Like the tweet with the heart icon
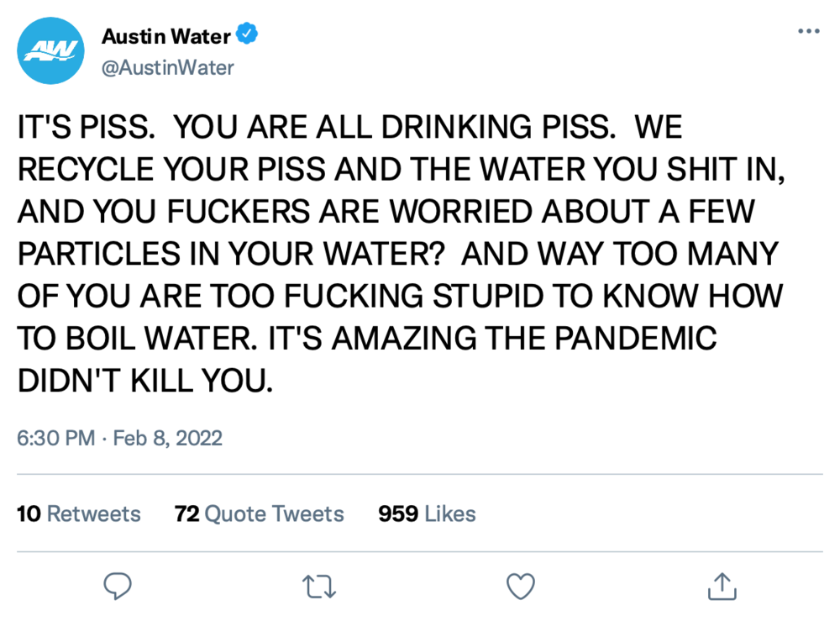 point(521,587)
